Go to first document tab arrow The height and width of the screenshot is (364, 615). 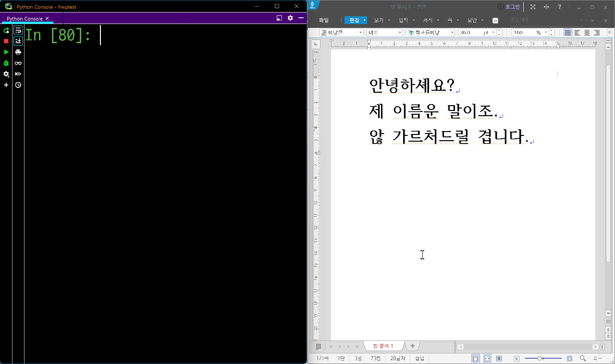tap(331, 346)
